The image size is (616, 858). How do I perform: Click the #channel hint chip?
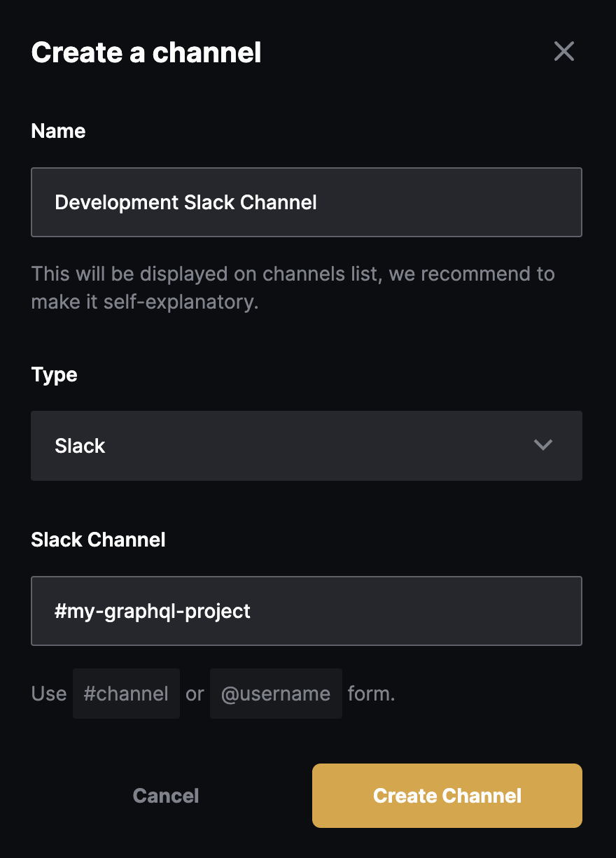pos(126,694)
